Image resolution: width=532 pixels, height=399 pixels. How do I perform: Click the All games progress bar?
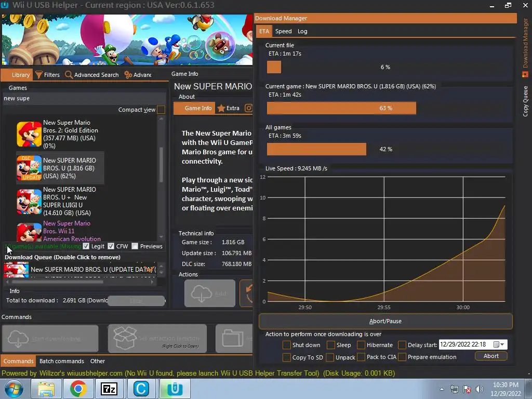point(385,149)
